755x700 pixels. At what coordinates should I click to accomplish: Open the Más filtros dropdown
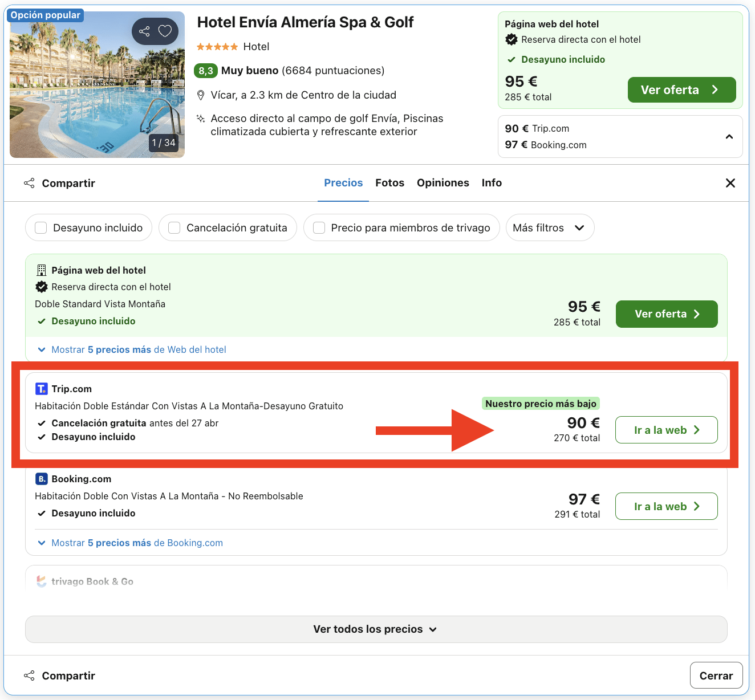(550, 228)
